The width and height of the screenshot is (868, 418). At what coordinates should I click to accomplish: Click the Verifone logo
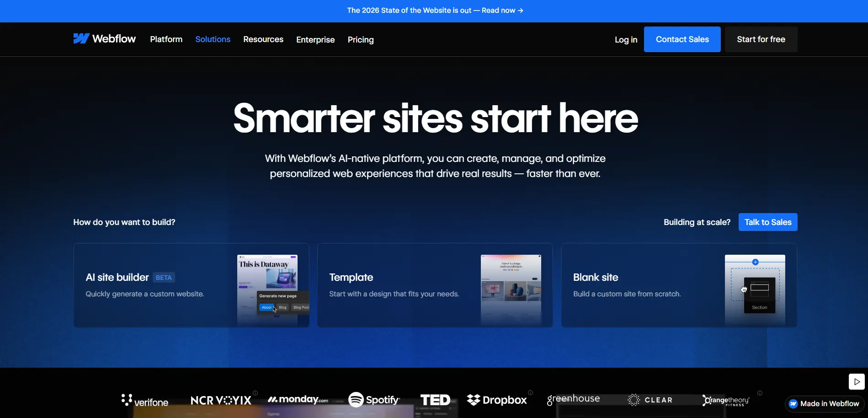144,401
